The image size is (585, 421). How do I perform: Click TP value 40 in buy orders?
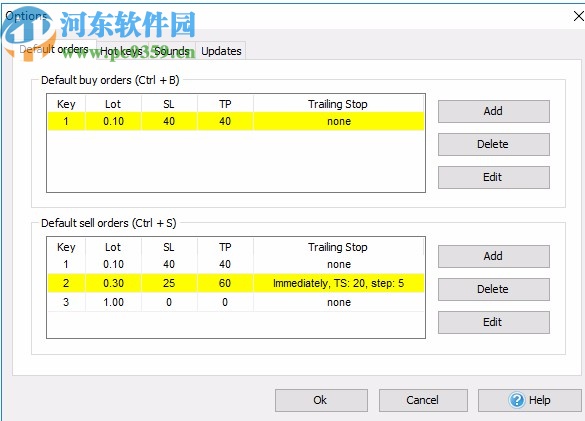click(225, 121)
